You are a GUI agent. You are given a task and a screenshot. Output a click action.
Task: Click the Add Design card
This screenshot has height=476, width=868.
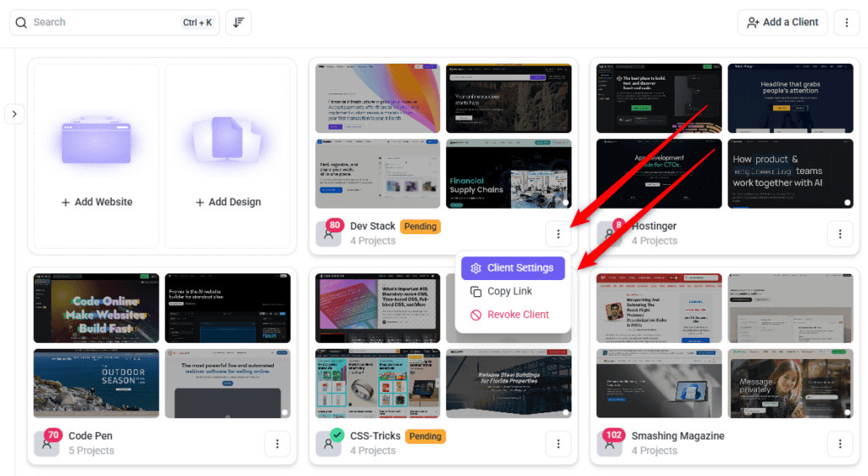(x=227, y=156)
